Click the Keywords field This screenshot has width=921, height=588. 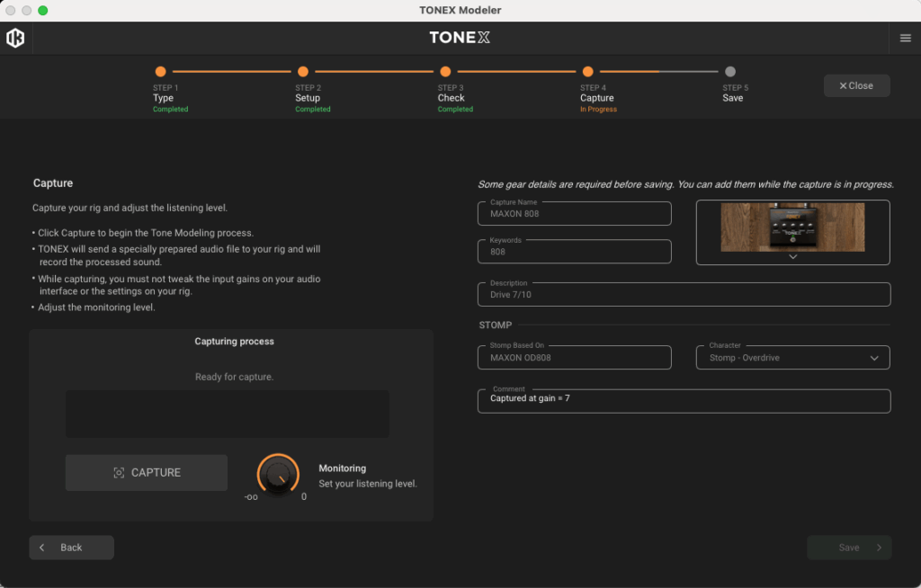pyautogui.click(x=575, y=252)
